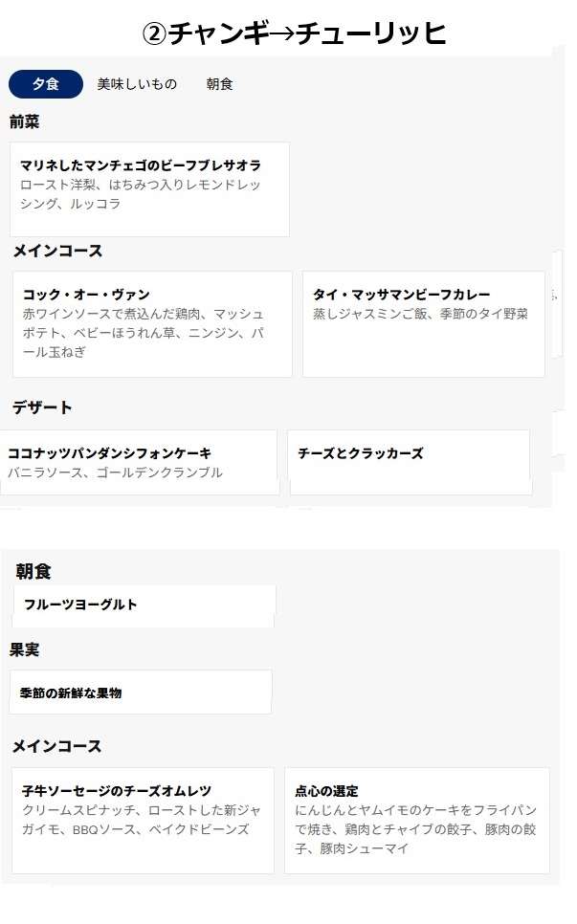Select マリネしたマンチェゴのビーフブレサオラ appetizer card

149,189
